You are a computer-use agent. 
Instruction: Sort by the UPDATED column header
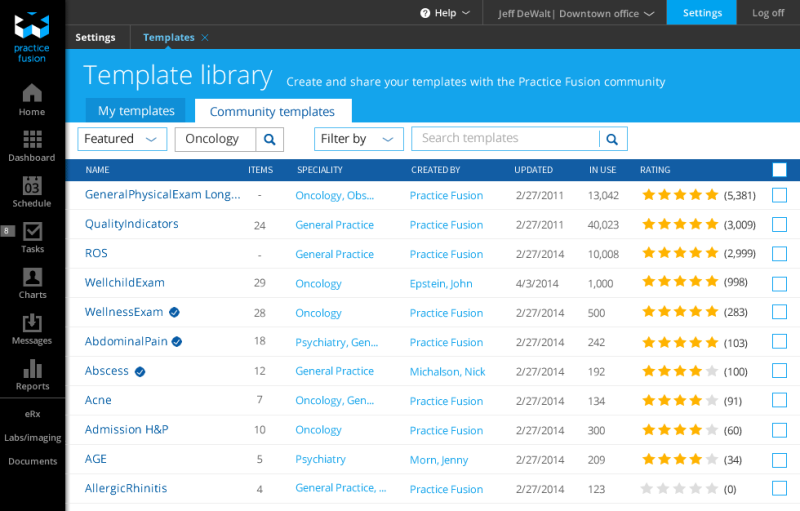[x=533, y=170]
